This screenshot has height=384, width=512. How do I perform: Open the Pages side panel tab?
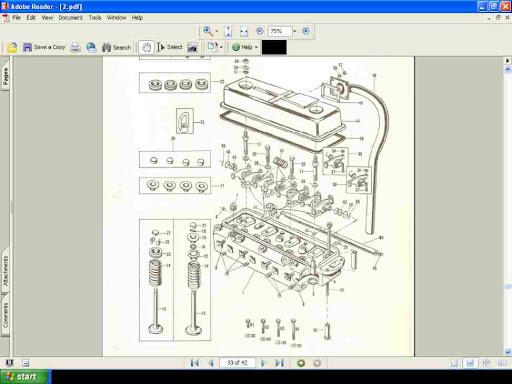[5, 77]
